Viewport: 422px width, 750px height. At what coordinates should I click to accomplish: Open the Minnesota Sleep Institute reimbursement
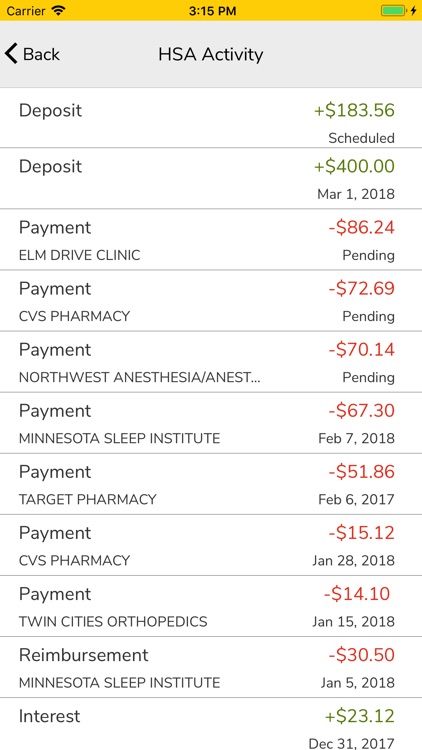coord(211,667)
